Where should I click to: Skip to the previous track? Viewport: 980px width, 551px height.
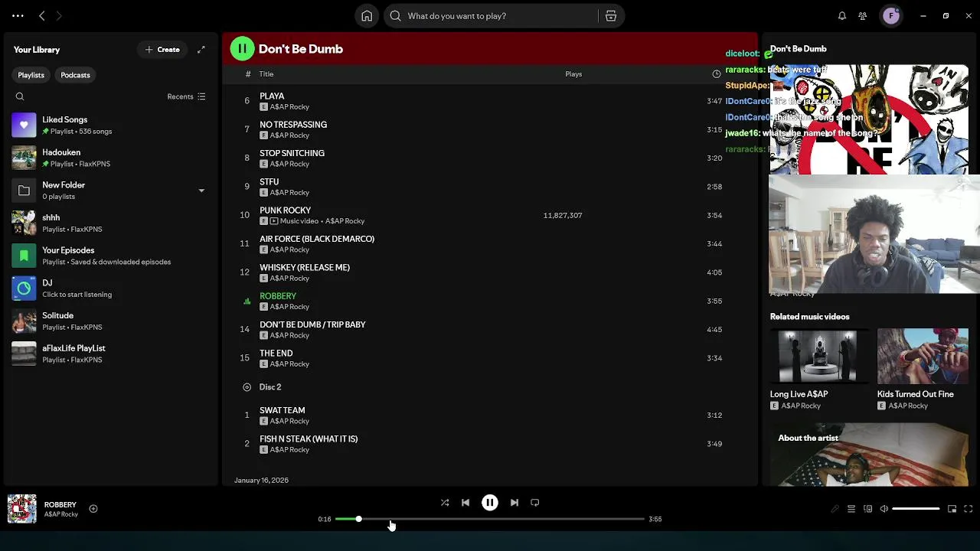[465, 503]
